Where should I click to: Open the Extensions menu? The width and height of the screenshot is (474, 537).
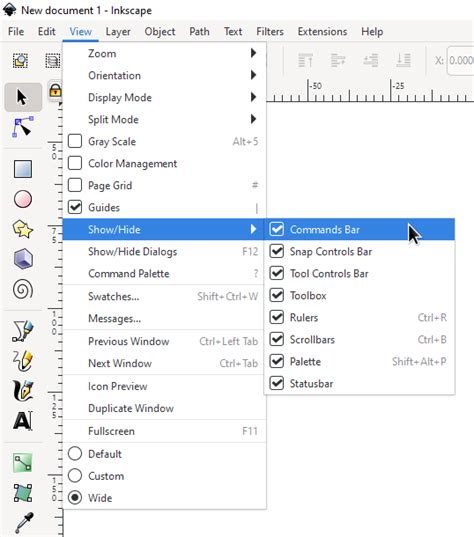click(x=322, y=32)
